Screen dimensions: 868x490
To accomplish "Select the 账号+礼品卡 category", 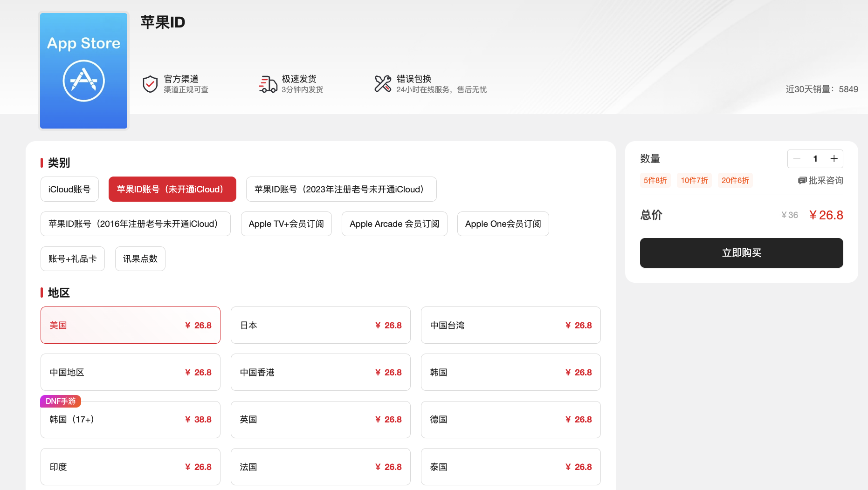I will [72, 259].
